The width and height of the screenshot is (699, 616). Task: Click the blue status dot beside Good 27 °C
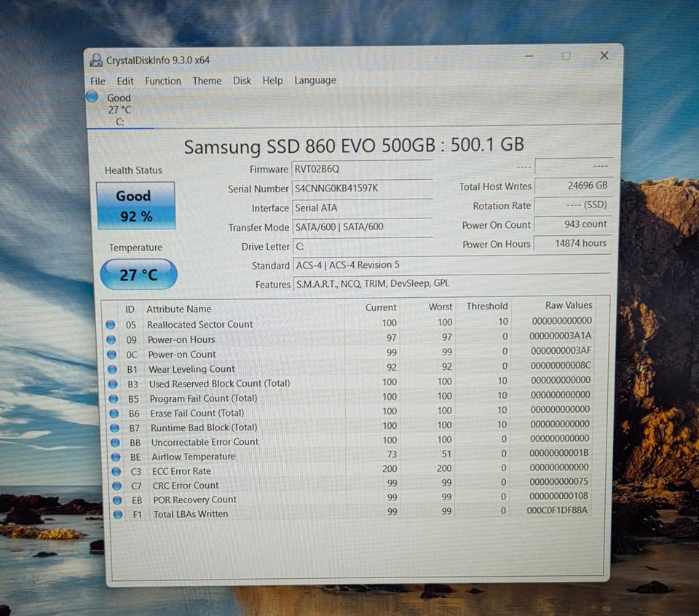pyautogui.click(x=92, y=97)
